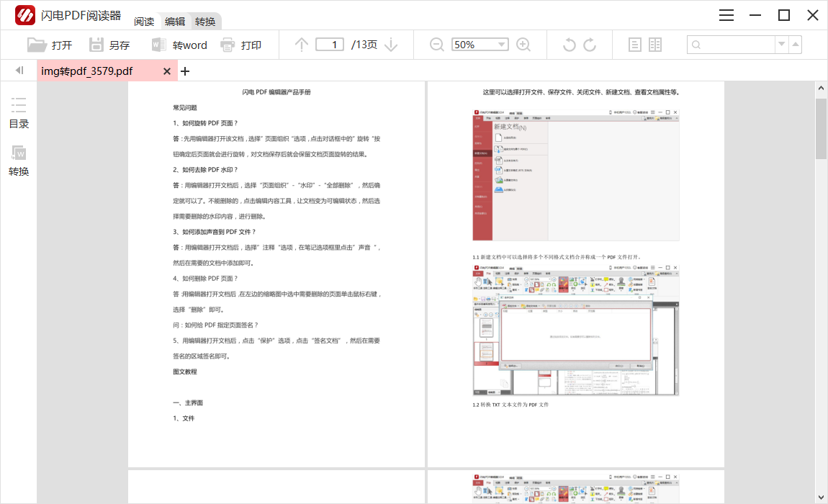Toggle single-page view layout

(634, 44)
